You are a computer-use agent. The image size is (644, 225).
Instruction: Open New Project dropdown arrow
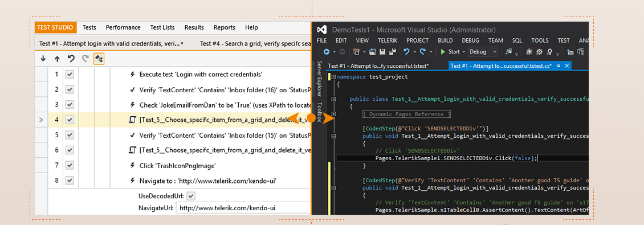click(364, 52)
